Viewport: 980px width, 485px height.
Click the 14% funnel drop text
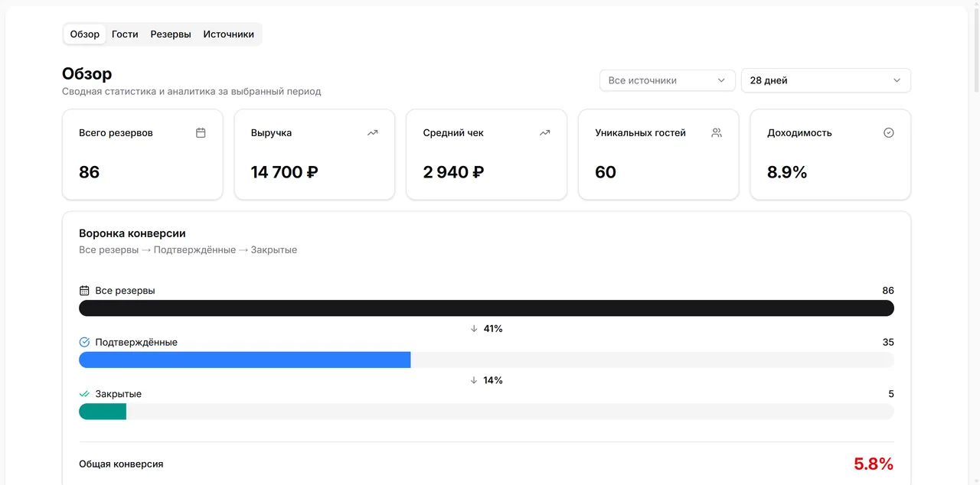[x=493, y=380]
